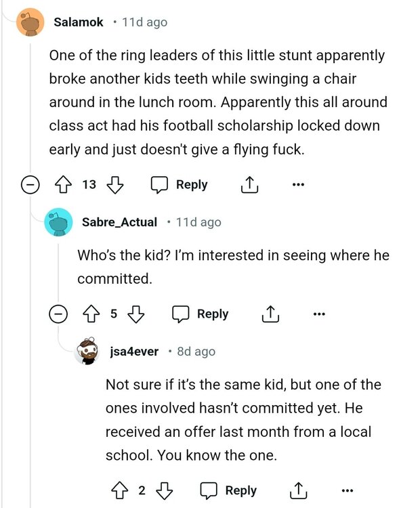The height and width of the screenshot is (508, 420).
Task: Click Sabre_Actual's avatar image
Action: [x=58, y=222]
